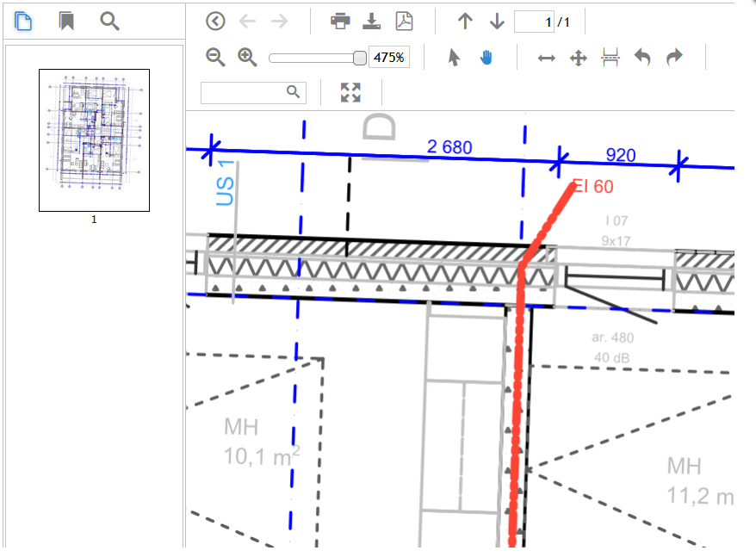Screen dimensions: 756x557
Task: Enable the hand pan tool
Action: pyautogui.click(x=486, y=58)
